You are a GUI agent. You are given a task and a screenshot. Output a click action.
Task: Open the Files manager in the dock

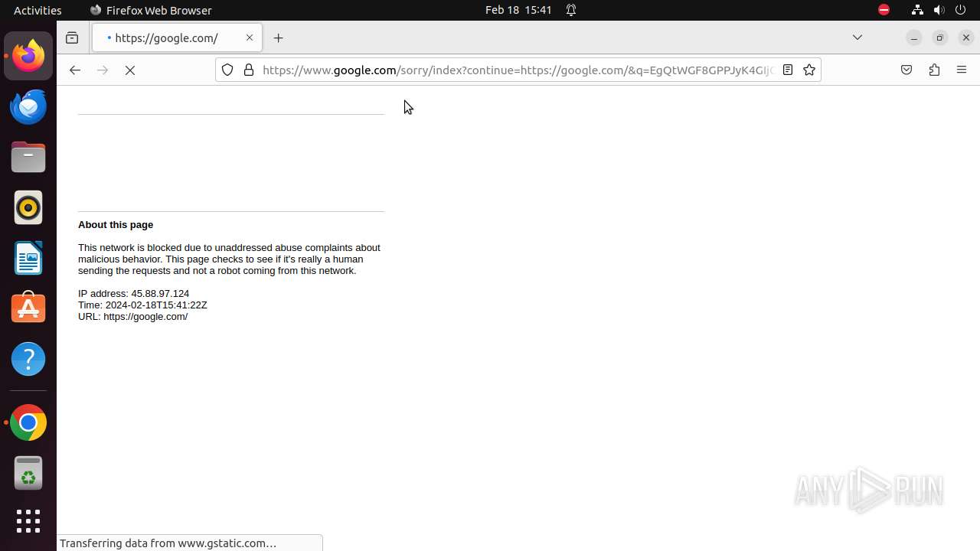[x=28, y=157]
